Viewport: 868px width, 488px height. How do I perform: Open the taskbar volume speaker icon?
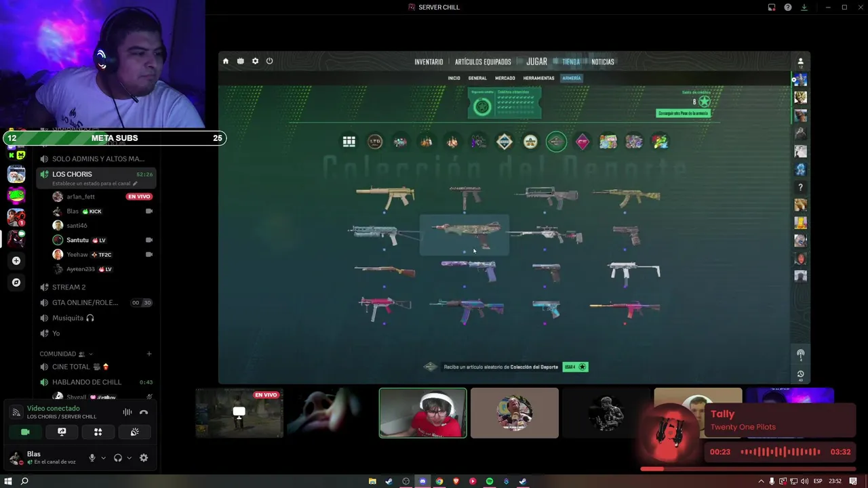(x=805, y=481)
